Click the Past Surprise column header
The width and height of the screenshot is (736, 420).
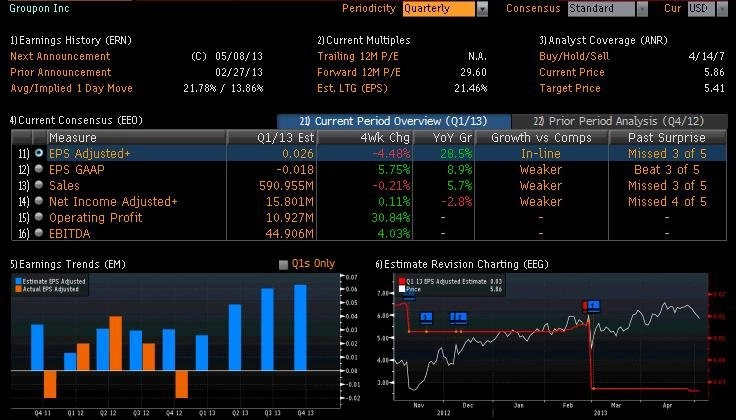pyautogui.click(x=667, y=137)
